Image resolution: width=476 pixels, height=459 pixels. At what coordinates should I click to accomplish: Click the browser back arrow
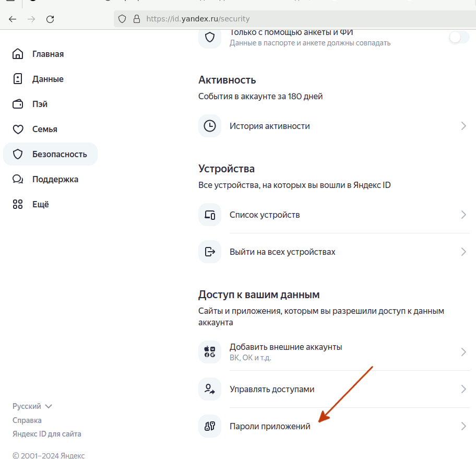click(13, 19)
